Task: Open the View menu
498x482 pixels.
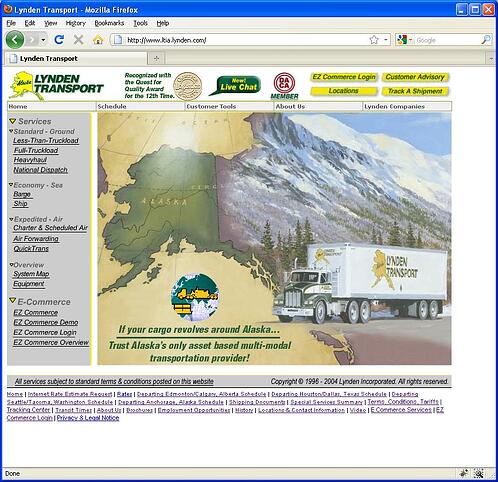Action: (x=51, y=23)
